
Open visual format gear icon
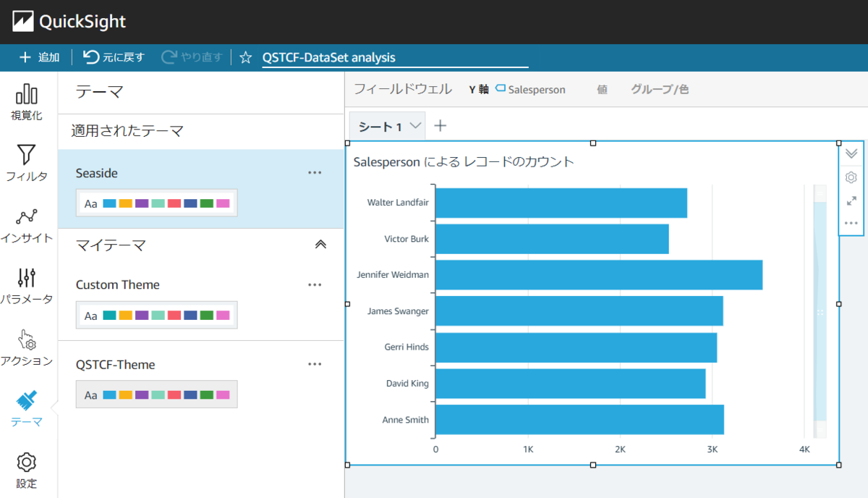coord(851,177)
